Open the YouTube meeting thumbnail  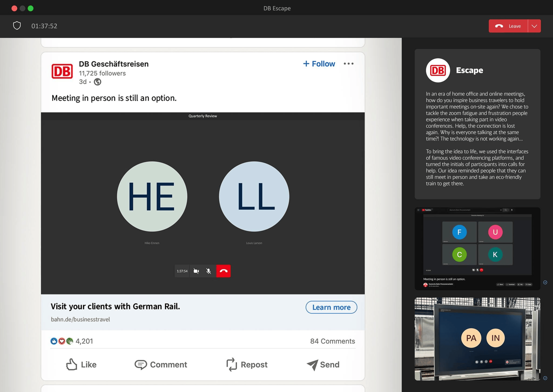(x=477, y=249)
